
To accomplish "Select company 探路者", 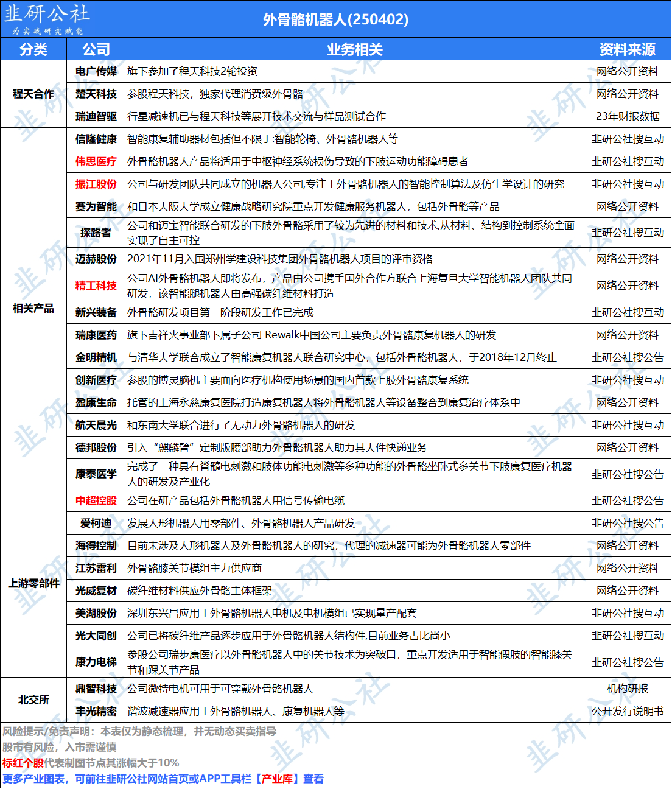I will (96, 233).
